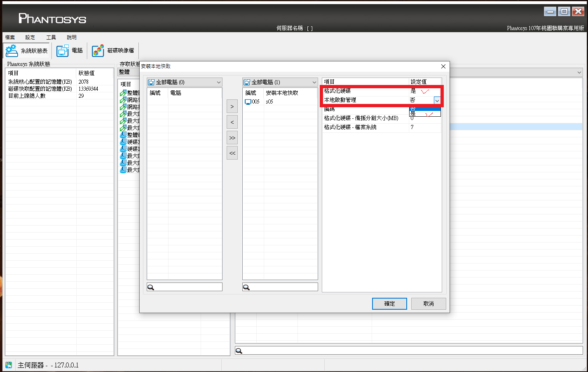Click the 磁碟映像檔 toolbar icon

pos(98,51)
